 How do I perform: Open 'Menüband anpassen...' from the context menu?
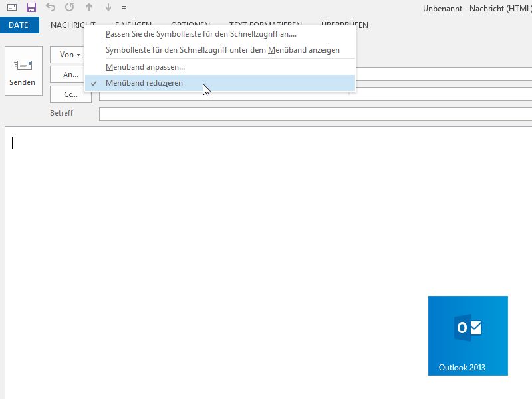pos(219,67)
